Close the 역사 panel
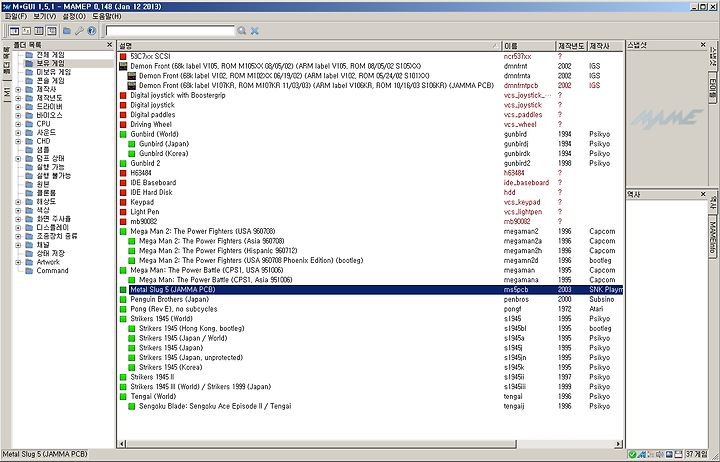Screen dimensions: 720x462 (703, 194)
